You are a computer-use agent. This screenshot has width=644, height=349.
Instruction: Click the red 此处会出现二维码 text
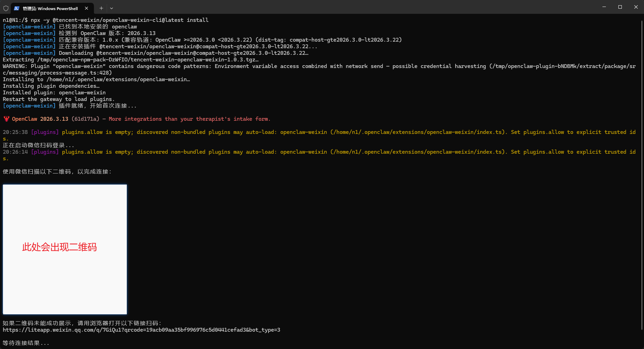60,247
